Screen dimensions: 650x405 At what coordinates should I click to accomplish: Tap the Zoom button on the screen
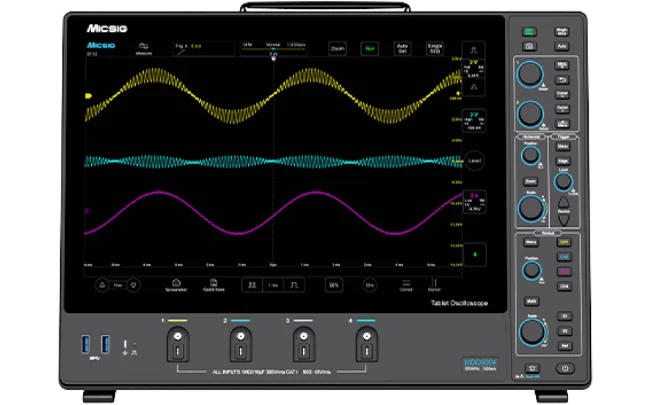(x=337, y=49)
